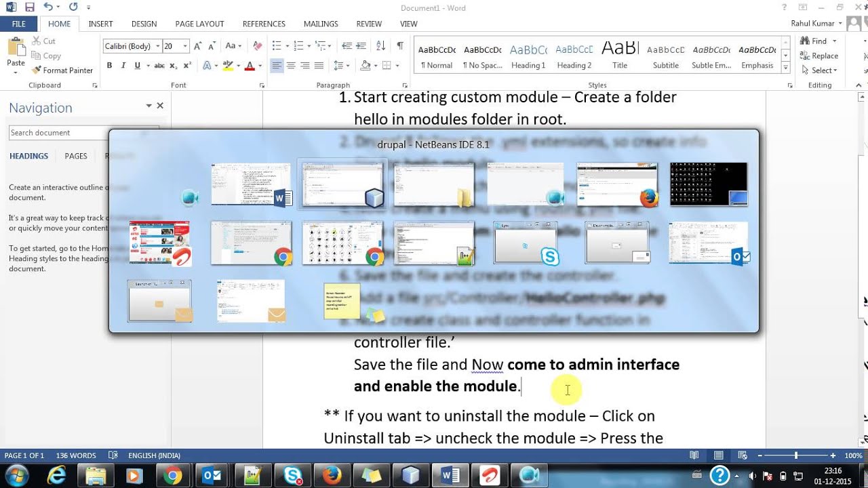Switch to Web Layout view in status bar
Screen dimensions: 868x488
[743, 455]
